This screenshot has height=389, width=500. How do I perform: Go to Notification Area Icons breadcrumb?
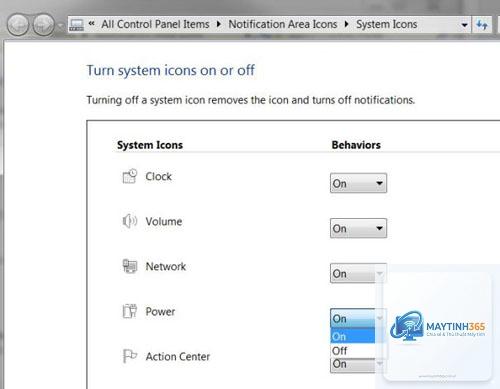click(283, 24)
